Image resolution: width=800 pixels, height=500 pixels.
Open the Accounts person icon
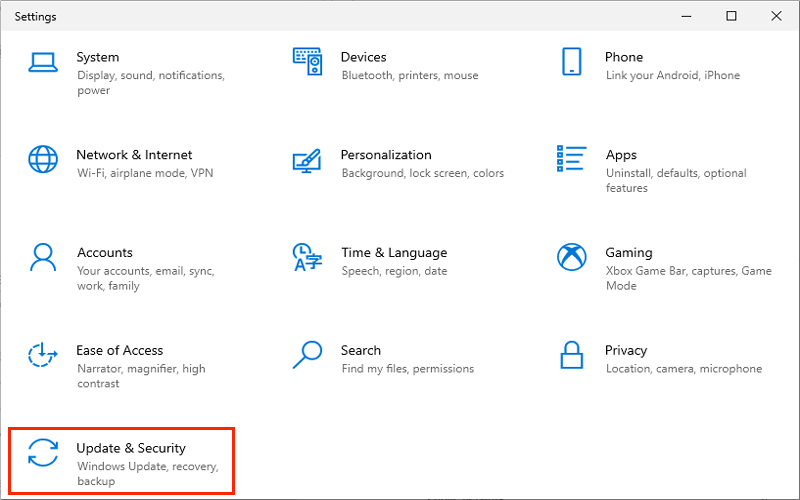tap(43, 257)
